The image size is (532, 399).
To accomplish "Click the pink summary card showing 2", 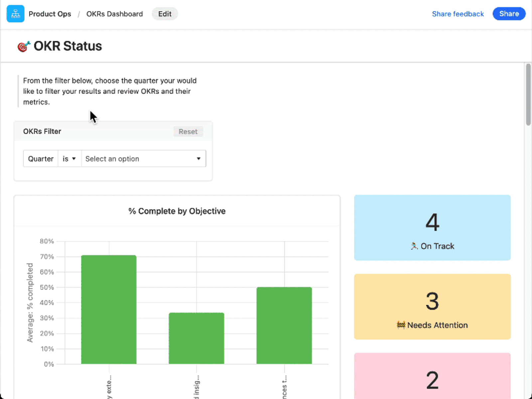I will tap(432, 376).
